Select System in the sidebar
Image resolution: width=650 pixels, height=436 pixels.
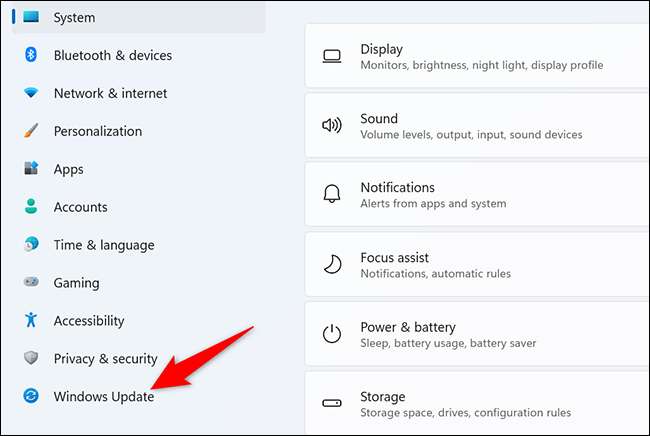pyautogui.click(x=75, y=17)
